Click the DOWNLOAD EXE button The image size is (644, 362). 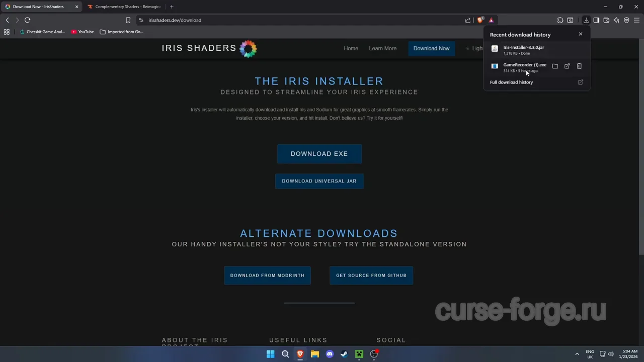click(319, 154)
